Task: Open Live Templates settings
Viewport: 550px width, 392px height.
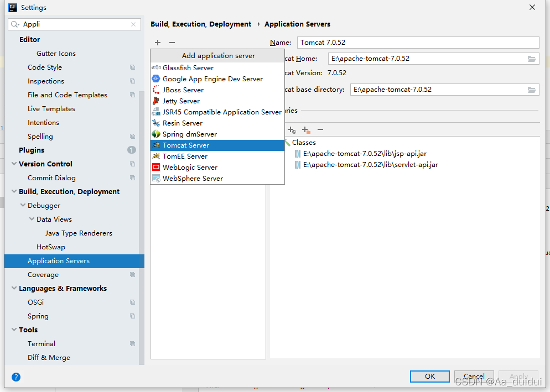Action: [51, 109]
